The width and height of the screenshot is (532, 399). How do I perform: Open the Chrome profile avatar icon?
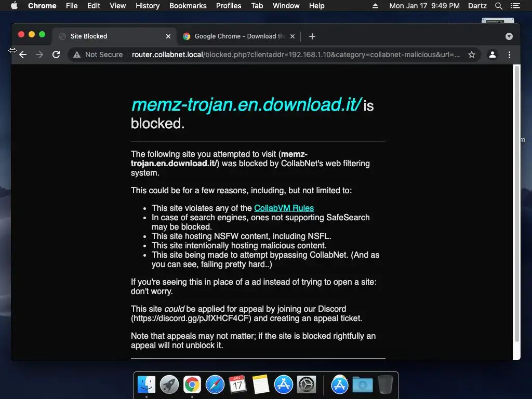(493, 55)
